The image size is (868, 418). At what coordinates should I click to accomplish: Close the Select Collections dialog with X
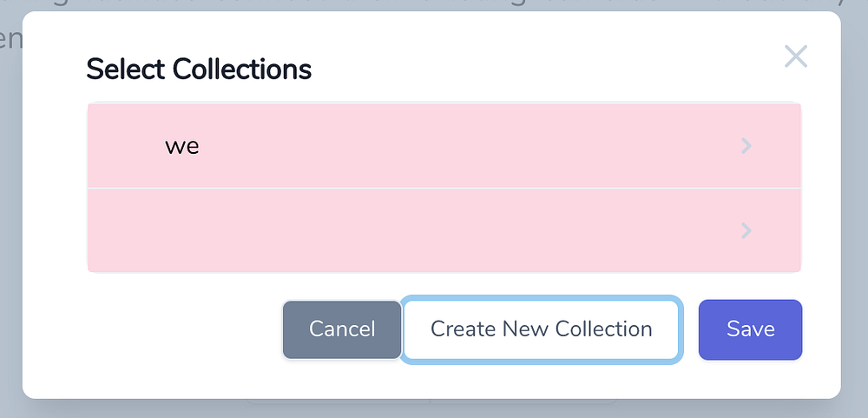click(x=795, y=57)
